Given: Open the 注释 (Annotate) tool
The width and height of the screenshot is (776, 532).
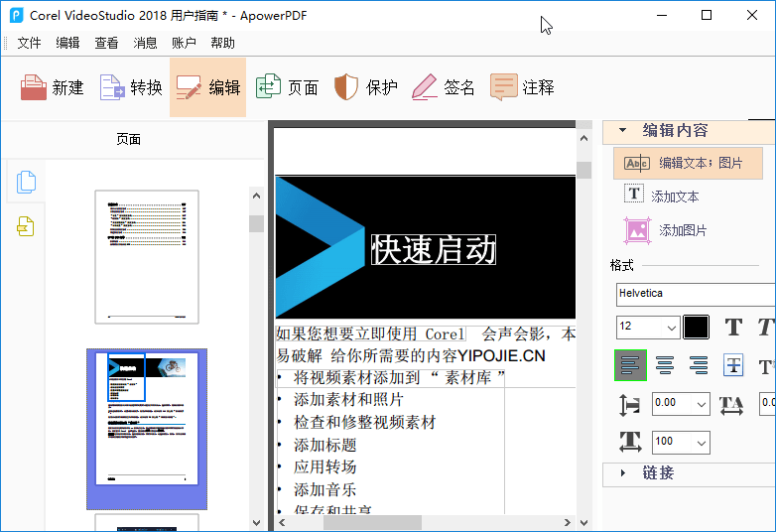Looking at the screenshot, I should [522, 87].
